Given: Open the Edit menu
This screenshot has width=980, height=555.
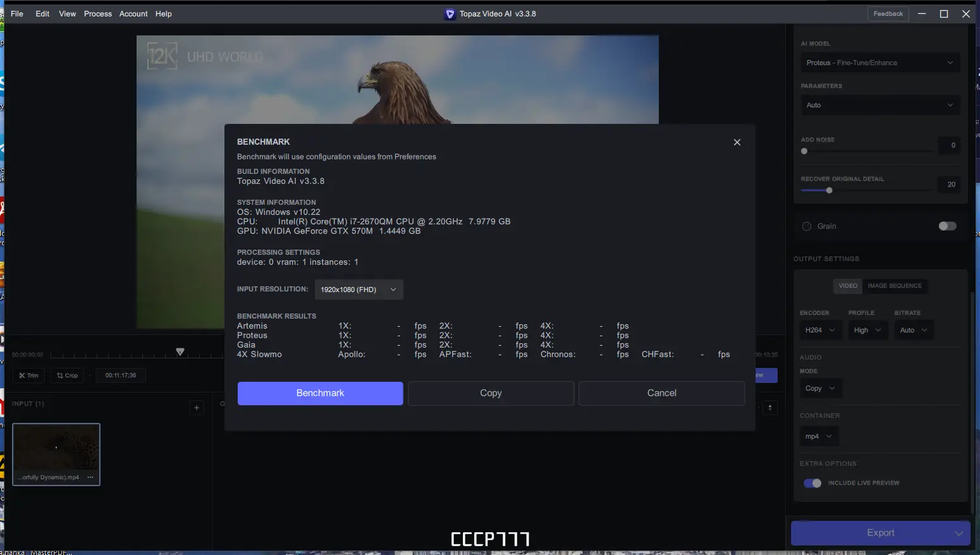Looking at the screenshot, I should 42,14.
